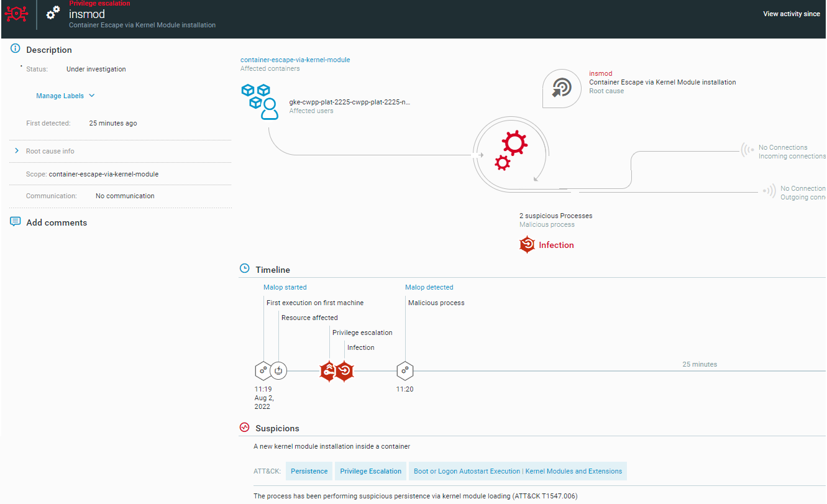Viewport: 827px width, 504px height.
Task: Click the insmod process gear icon in the header
Action: (x=52, y=11)
